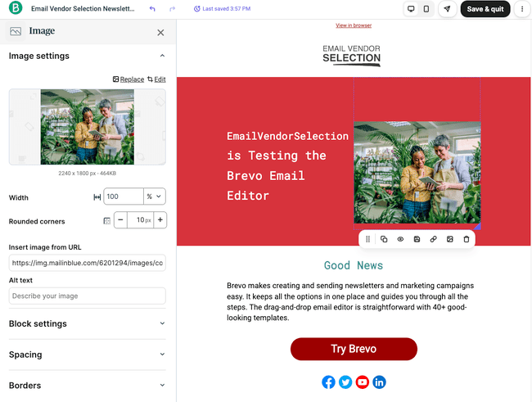Image resolution: width=532 pixels, height=402 pixels.
Task: Delete the image block with trash icon
Action: [467, 239]
